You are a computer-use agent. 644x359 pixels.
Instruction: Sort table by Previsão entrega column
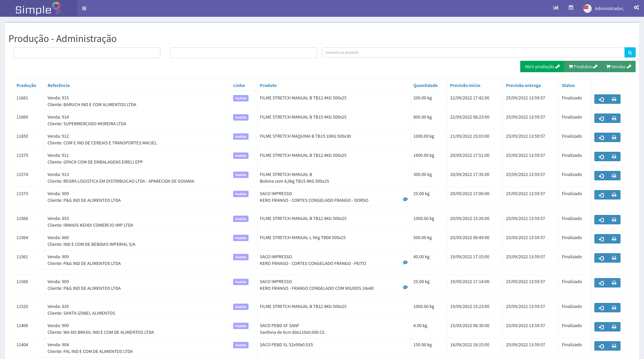pos(523,86)
